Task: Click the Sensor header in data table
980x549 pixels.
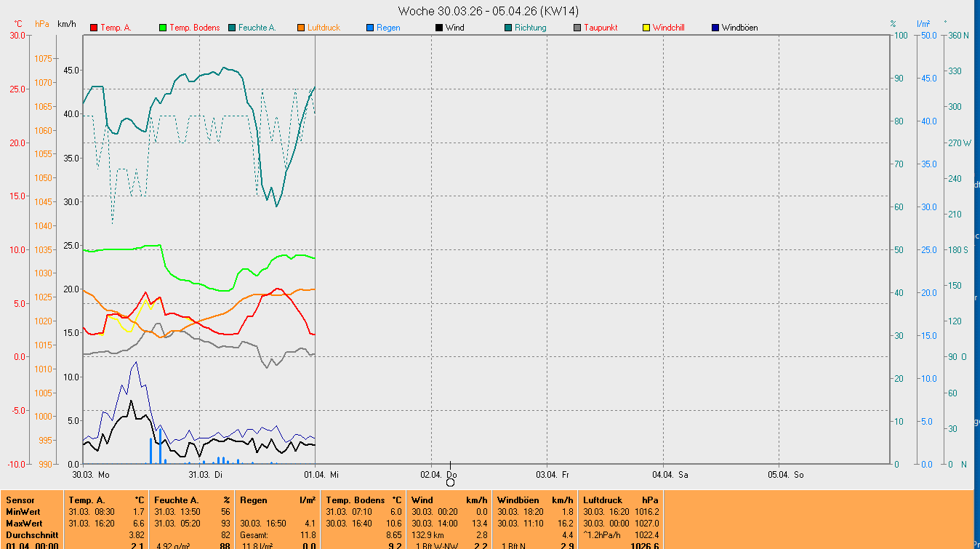Action: click(x=20, y=500)
